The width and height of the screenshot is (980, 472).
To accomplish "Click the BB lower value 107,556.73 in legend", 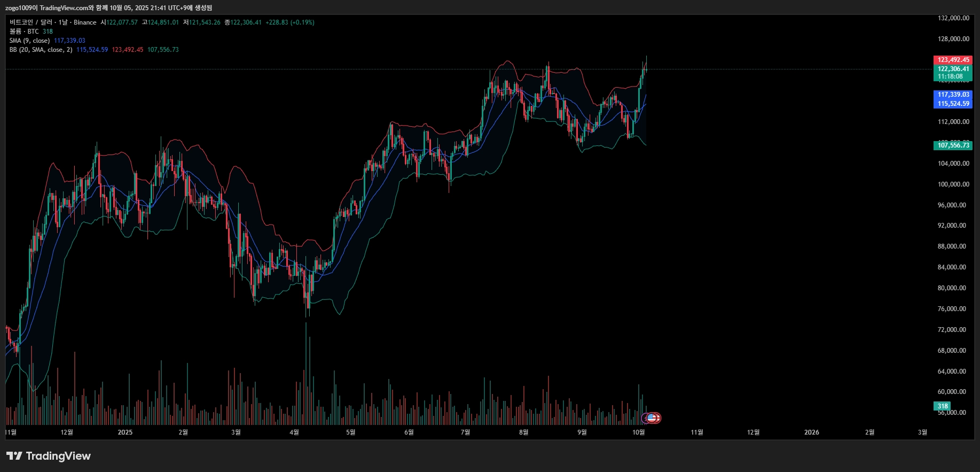I will (163, 50).
